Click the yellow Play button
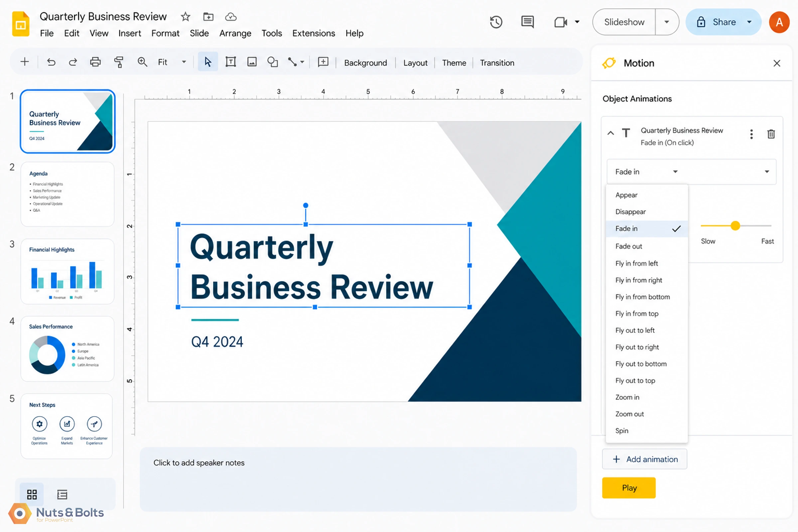Screen dimensions: 798x532 pyautogui.click(x=629, y=488)
